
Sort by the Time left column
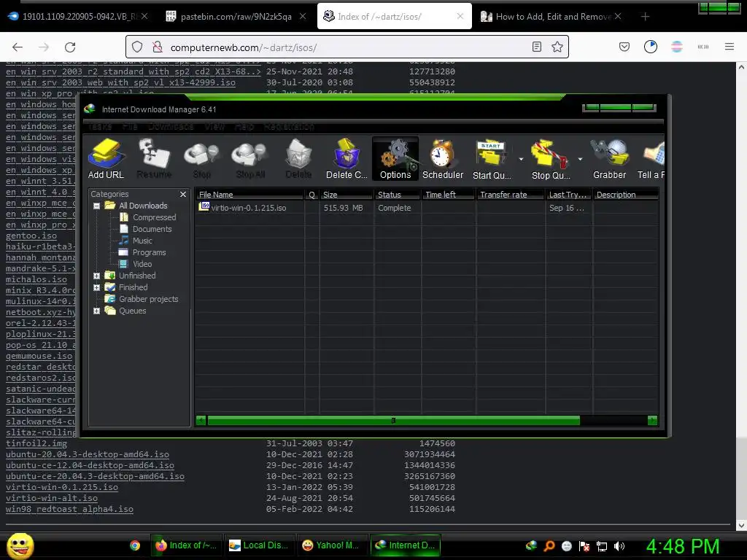coord(449,194)
